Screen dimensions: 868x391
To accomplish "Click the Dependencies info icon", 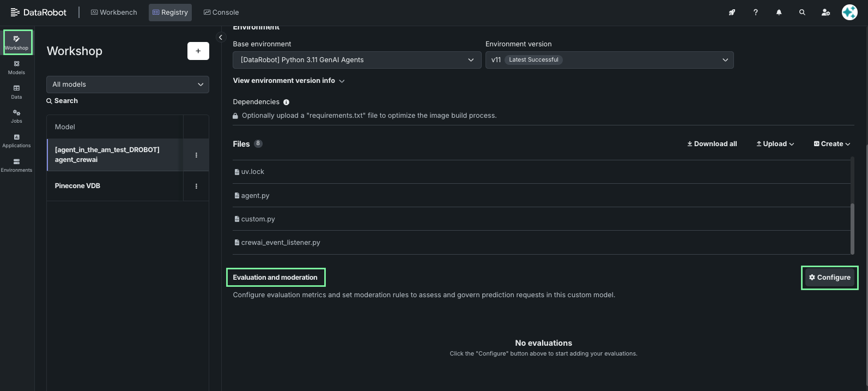I will click(x=287, y=102).
